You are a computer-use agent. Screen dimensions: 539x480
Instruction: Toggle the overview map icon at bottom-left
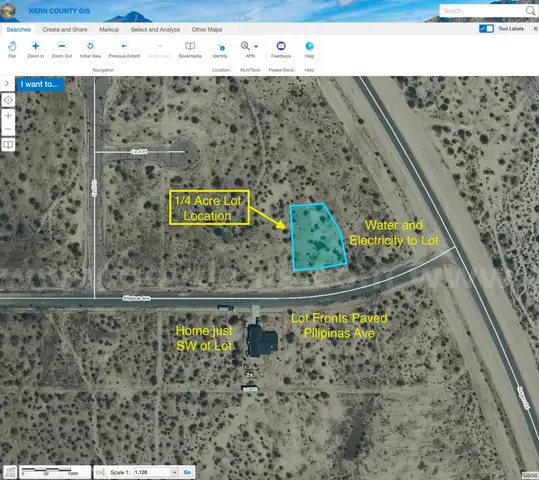click(x=10, y=472)
